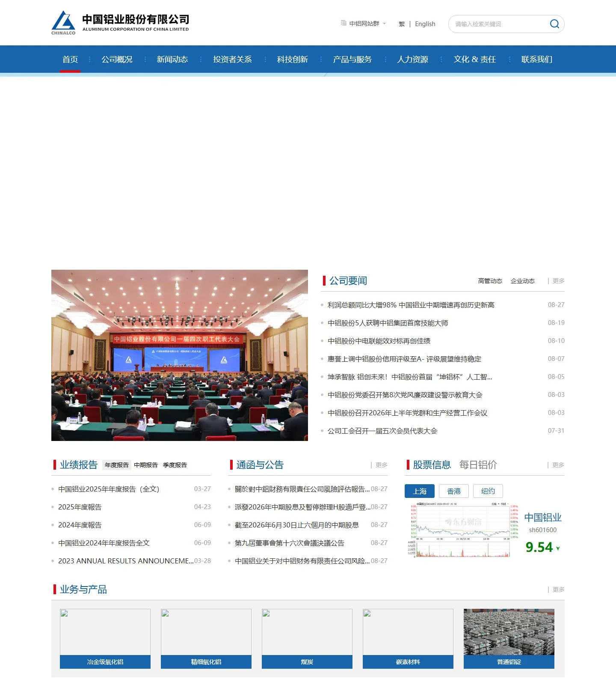
Task: Select the 季度报告 tab
Action: [175, 465]
